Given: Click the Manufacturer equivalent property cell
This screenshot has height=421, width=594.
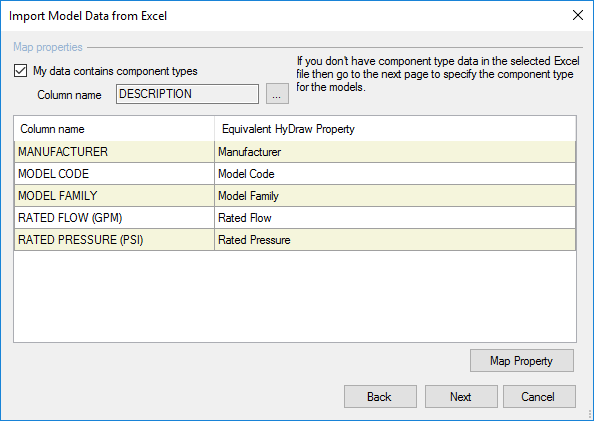Looking at the screenshot, I should coord(395,152).
